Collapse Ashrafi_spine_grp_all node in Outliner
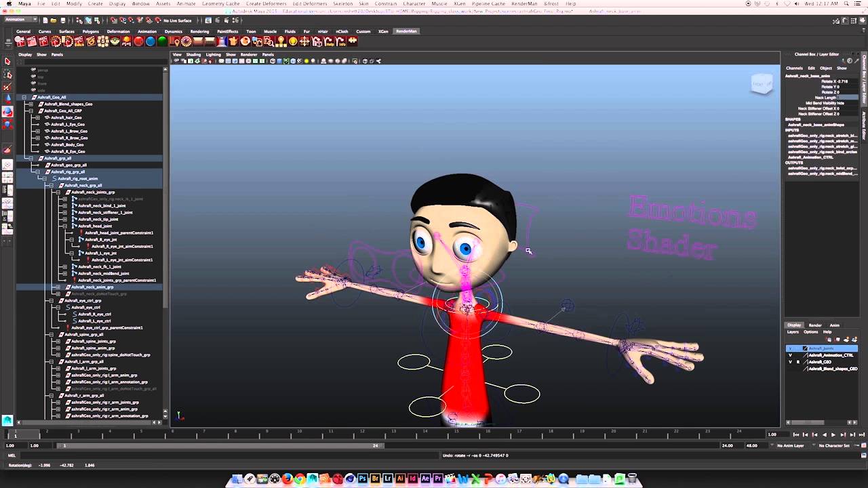Image resolution: width=868 pixels, height=488 pixels. tap(51, 334)
